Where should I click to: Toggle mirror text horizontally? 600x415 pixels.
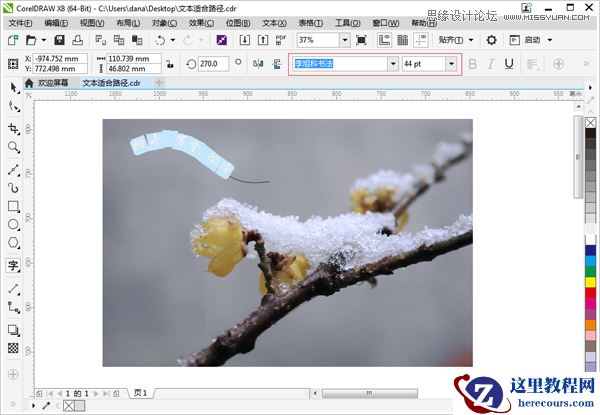pos(258,64)
